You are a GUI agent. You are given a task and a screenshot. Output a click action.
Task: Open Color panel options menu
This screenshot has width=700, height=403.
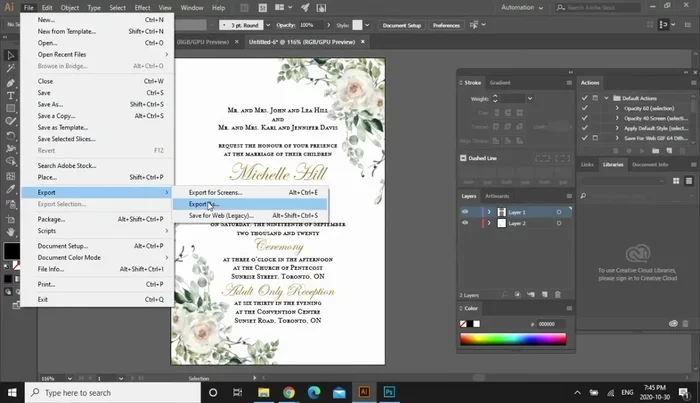[569, 308]
